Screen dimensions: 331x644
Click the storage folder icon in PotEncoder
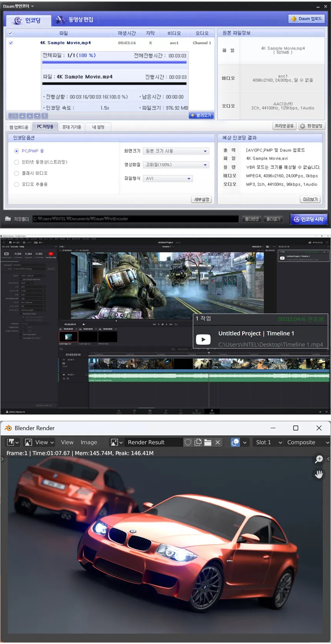point(8,219)
